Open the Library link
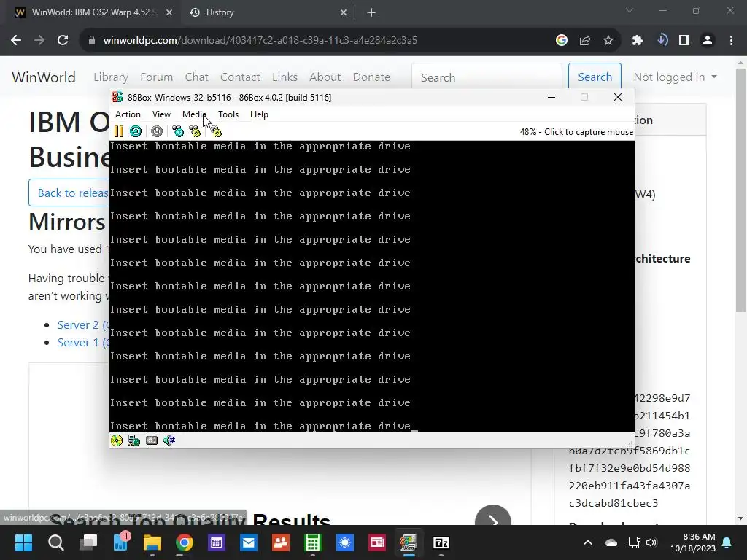This screenshot has height=560, width=747. tap(111, 77)
